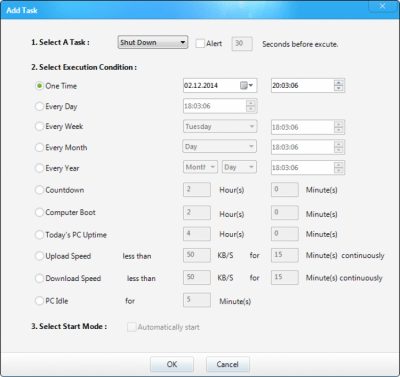Click the PC Idle minutes field
Screen dimensions: 400x377
[x=197, y=300]
